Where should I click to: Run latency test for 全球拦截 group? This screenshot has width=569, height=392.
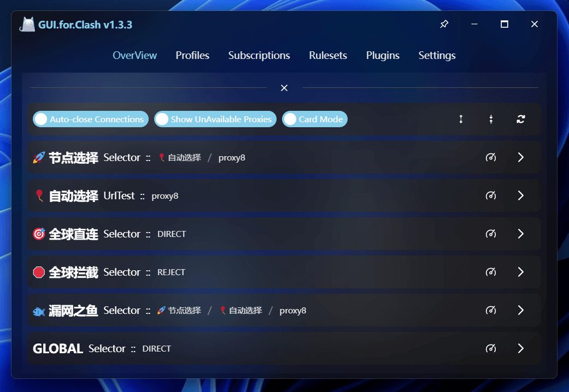491,272
